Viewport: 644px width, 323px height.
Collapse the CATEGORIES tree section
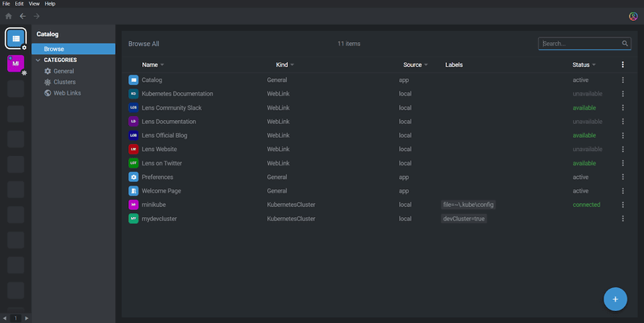click(38, 60)
